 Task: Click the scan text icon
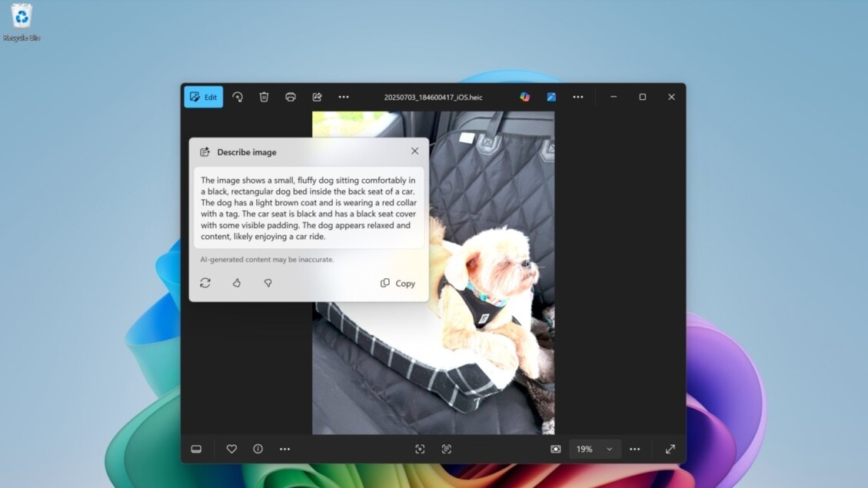tap(447, 450)
